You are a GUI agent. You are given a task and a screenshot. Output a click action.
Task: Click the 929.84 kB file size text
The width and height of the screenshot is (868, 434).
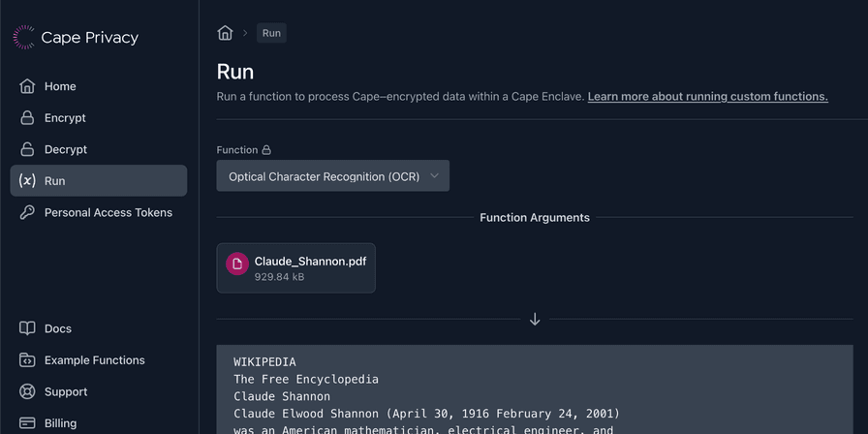click(x=279, y=277)
